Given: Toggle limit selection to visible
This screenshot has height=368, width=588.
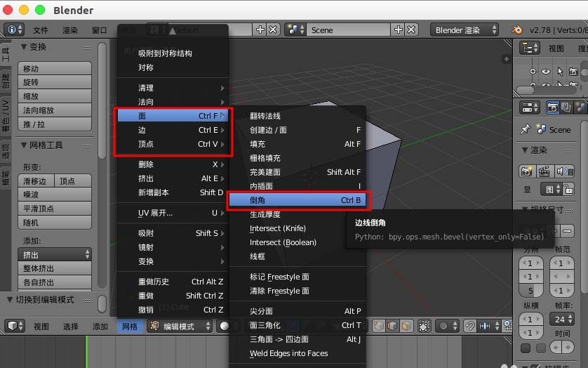Looking at the screenshot, I should [x=424, y=326].
